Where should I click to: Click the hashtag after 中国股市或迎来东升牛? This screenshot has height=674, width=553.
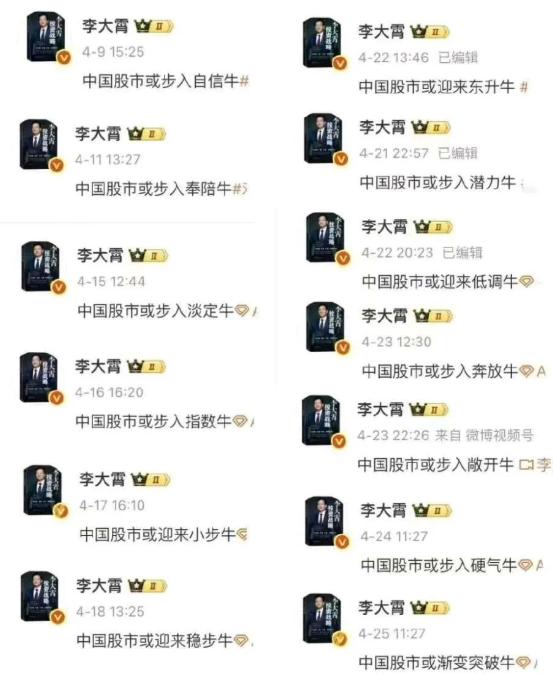point(523,87)
